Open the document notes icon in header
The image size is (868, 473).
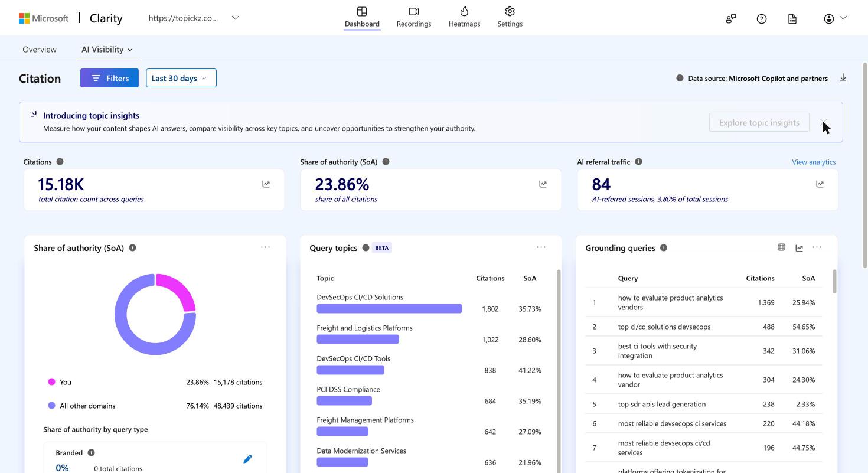click(x=792, y=19)
